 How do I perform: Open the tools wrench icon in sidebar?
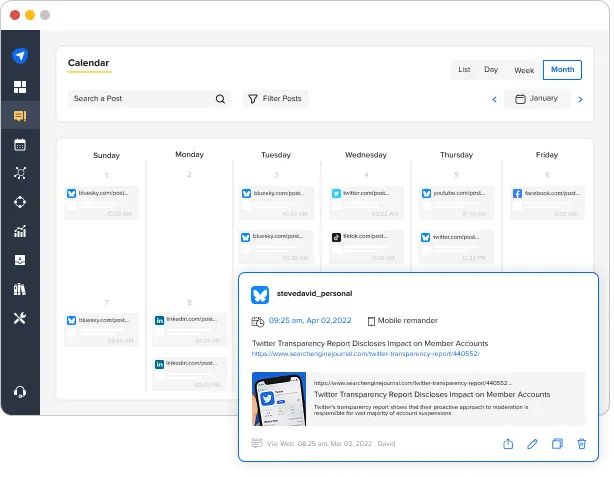tap(20, 318)
